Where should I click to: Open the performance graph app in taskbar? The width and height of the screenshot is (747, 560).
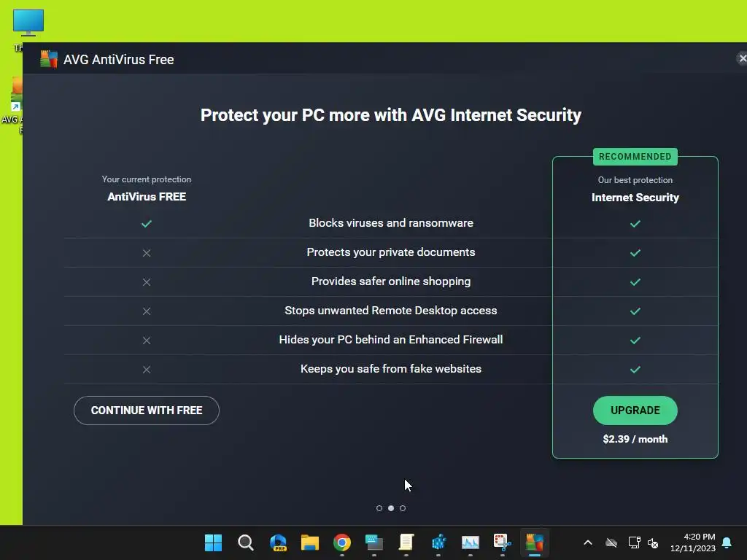coord(471,542)
